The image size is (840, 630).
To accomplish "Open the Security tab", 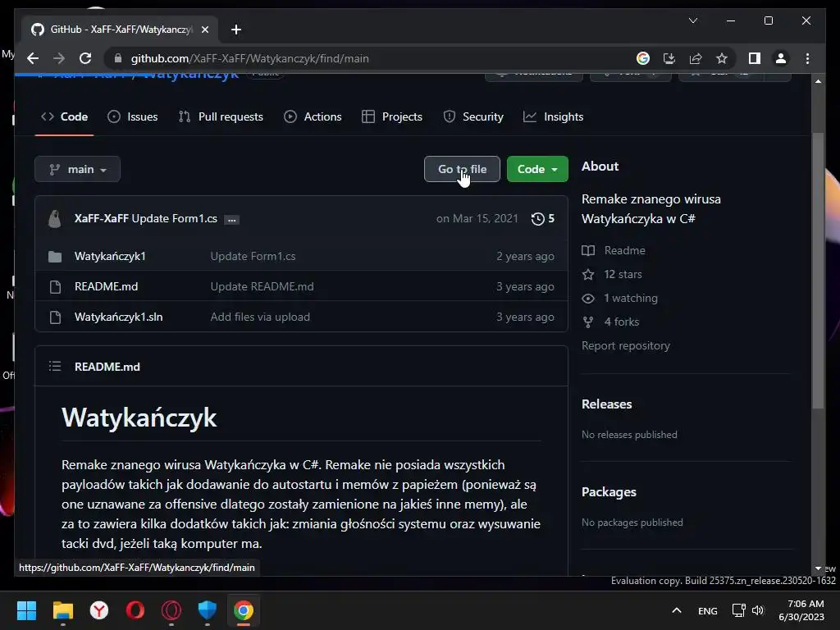I will click(x=473, y=116).
